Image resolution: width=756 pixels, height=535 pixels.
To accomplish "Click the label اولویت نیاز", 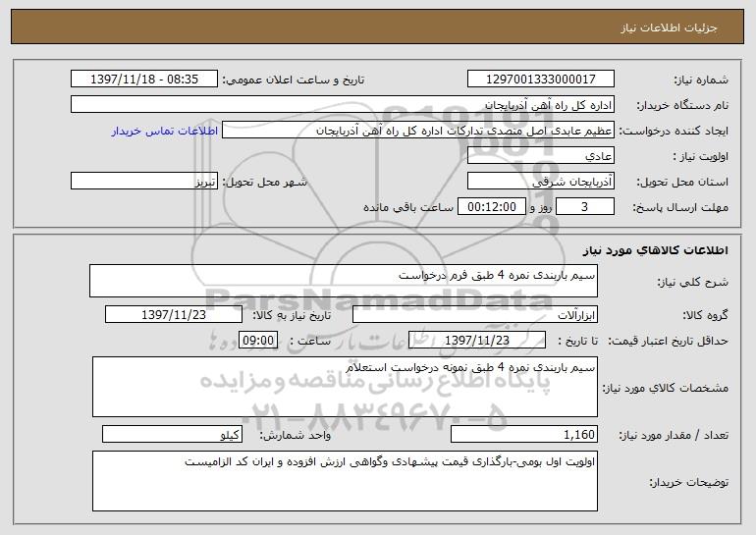I will (x=701, y=157).
